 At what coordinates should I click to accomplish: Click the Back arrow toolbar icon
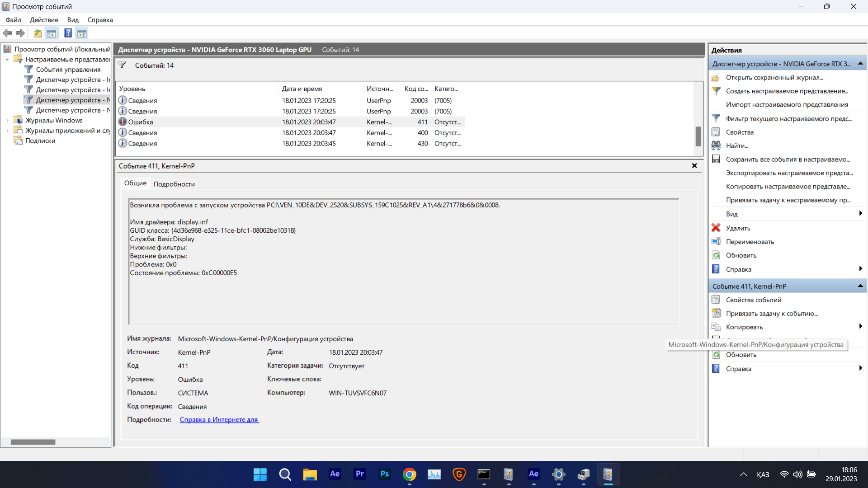(7, 33)
